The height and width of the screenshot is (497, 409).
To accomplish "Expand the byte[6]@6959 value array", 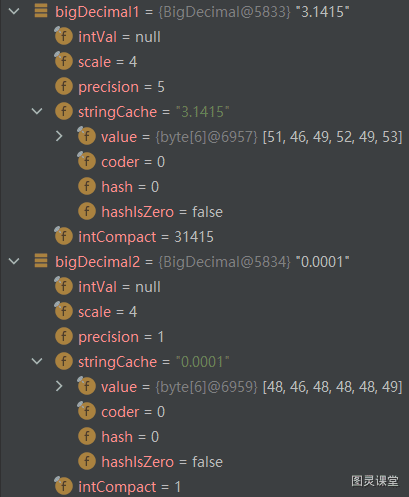I will 59,386.
